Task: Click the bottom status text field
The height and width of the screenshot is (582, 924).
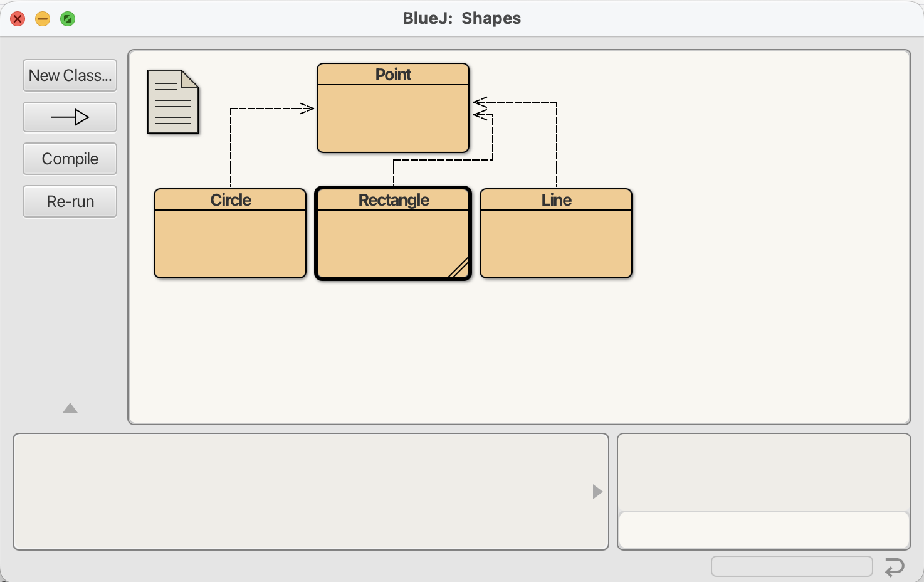Action: tap(791, 566)
